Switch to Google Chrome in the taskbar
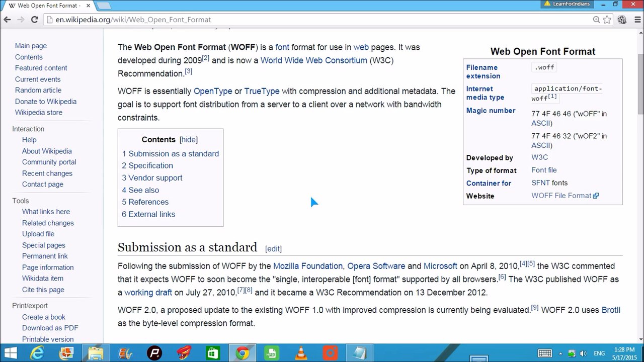 [x=243, y=353]
